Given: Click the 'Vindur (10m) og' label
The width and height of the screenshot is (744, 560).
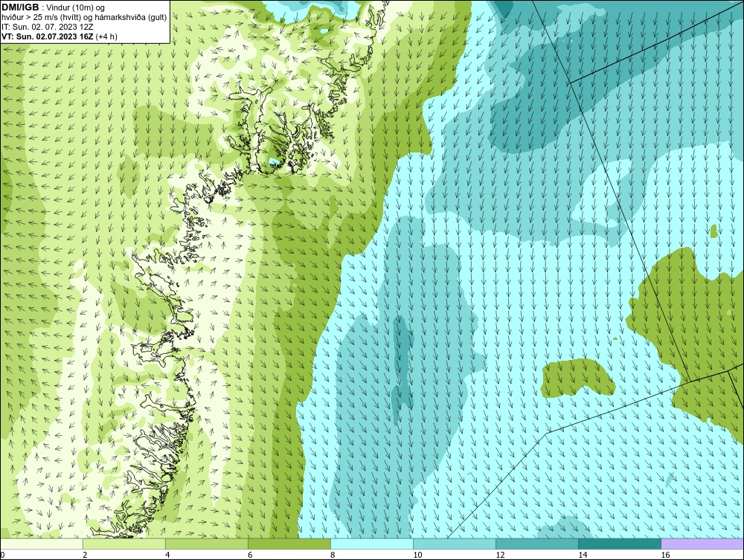Looking at the screenshot, I should [77, 8].
